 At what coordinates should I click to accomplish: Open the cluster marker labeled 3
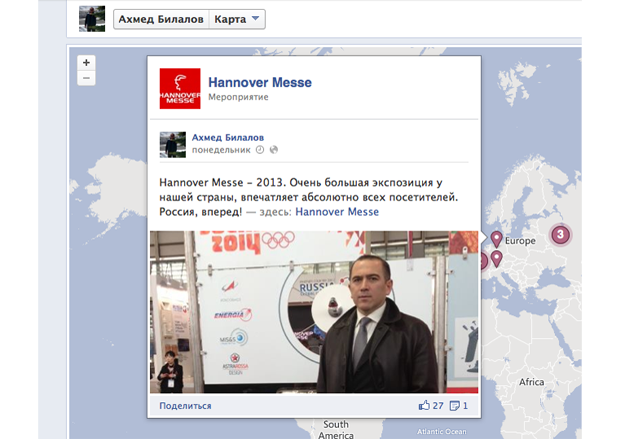(560, 234)
